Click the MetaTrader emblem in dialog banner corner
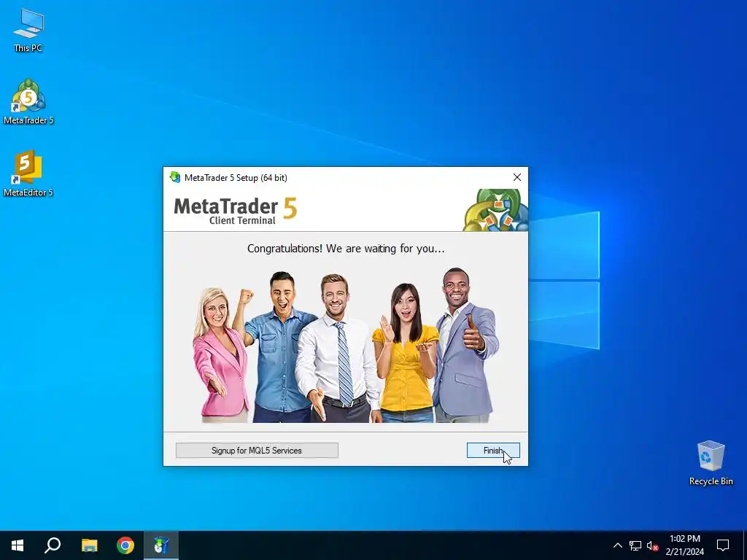 point(495,210)
